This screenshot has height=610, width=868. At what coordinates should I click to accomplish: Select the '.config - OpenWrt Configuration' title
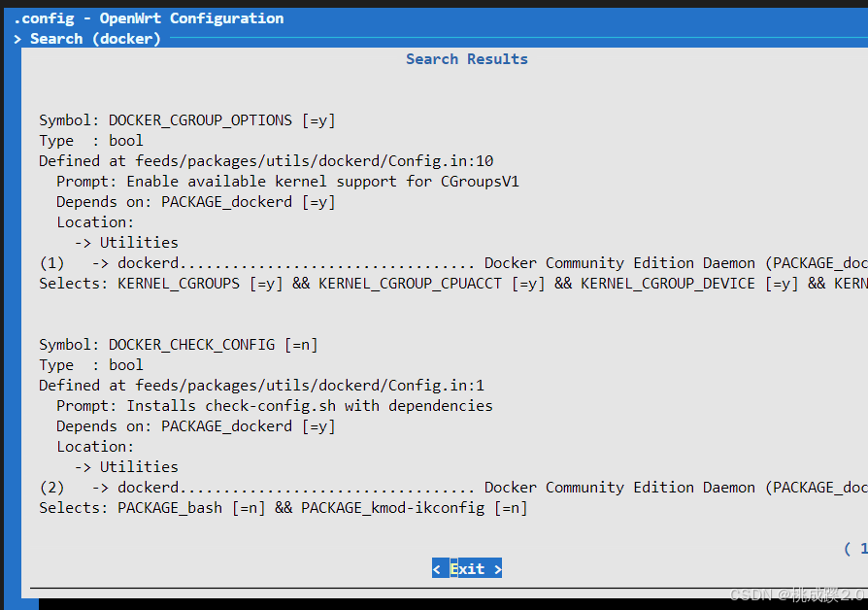(149, 18)
